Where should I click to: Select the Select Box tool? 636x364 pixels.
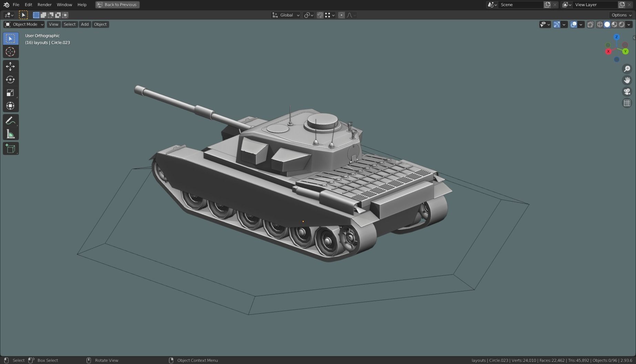coord(11,39)
